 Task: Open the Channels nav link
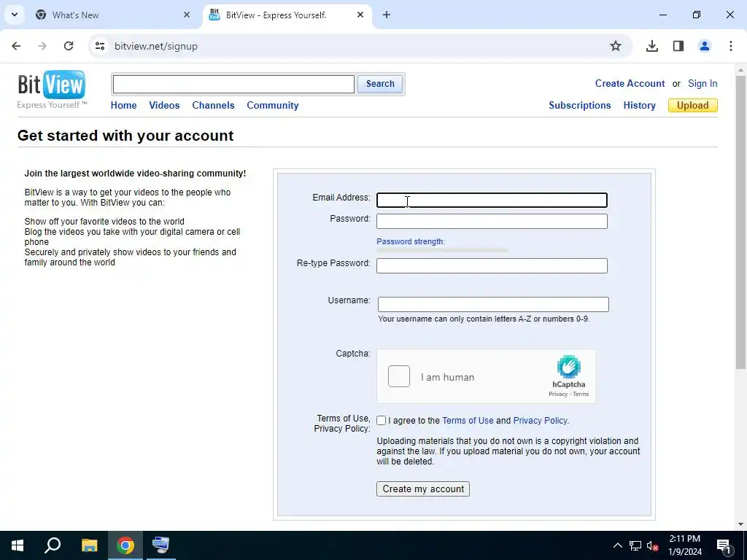coord(213,105)
